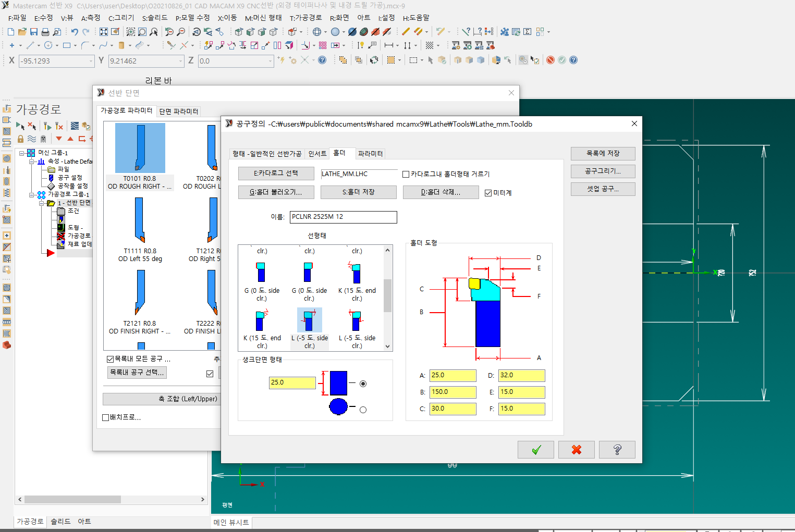Click the 셋업 공구 button
This screenshot has height=532, width=795.
(x=603, y=189)
